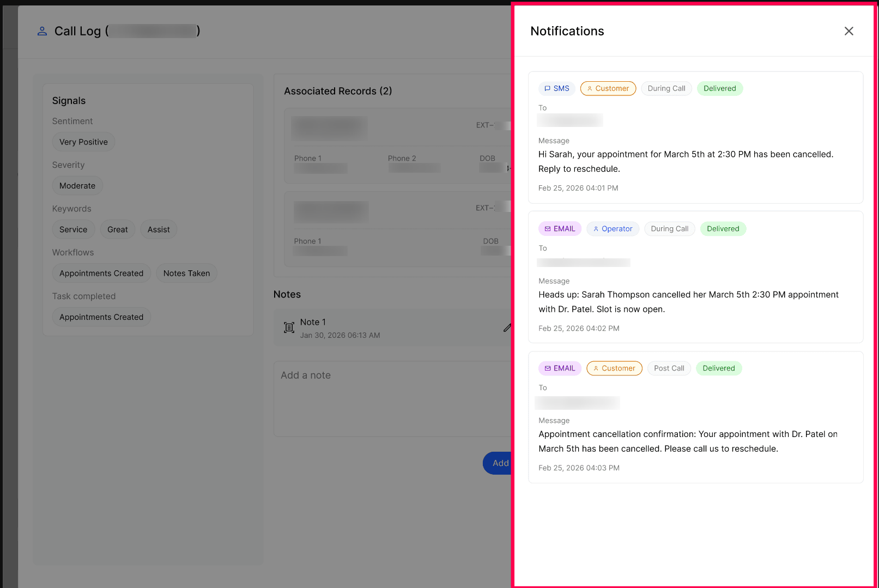Click Customer tag on the Post Call email

[615, 368]
